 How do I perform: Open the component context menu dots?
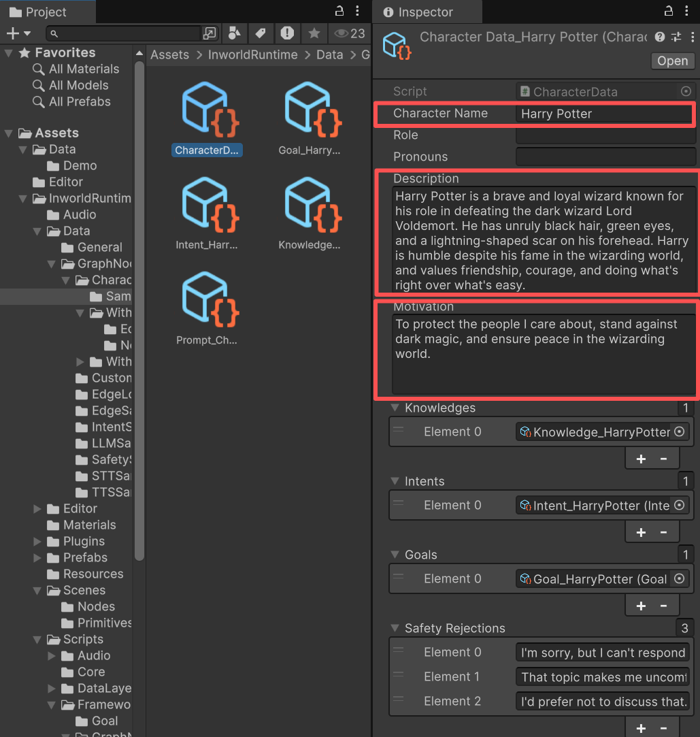click(693, 37)
